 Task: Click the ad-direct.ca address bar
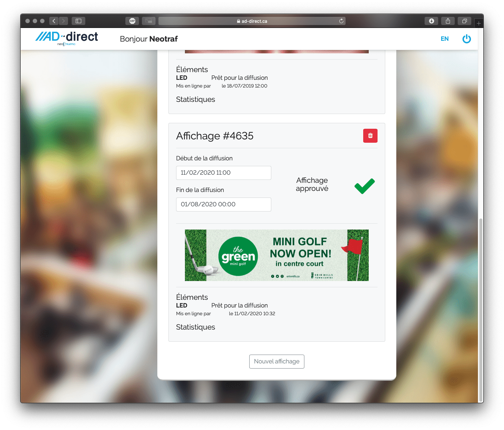click(x=252, y=21)
